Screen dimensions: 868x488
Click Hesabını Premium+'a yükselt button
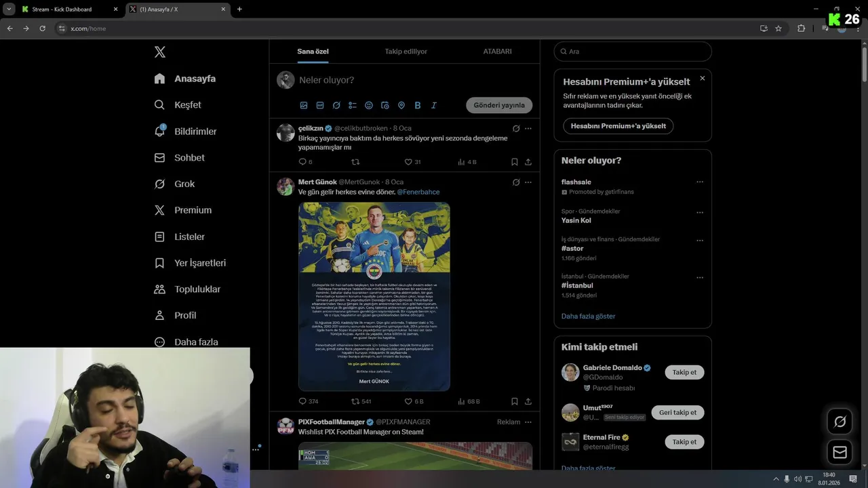coord(618,126)
